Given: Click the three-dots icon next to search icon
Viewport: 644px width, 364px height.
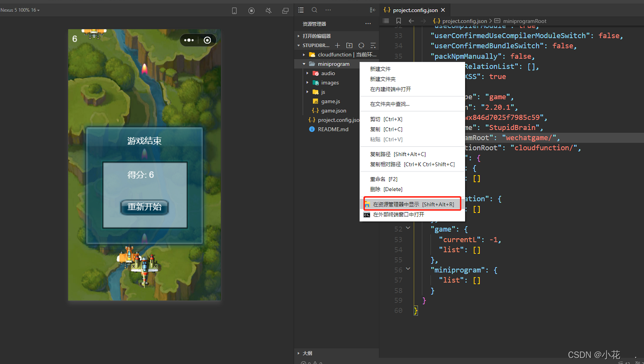Looking at the screenshot, I should pos(328,10).
